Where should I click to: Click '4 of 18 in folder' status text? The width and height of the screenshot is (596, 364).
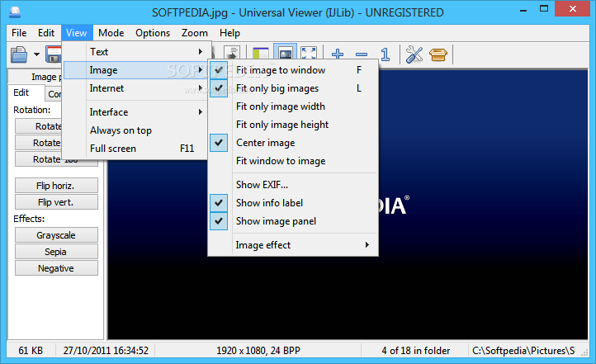pos(416,350)
